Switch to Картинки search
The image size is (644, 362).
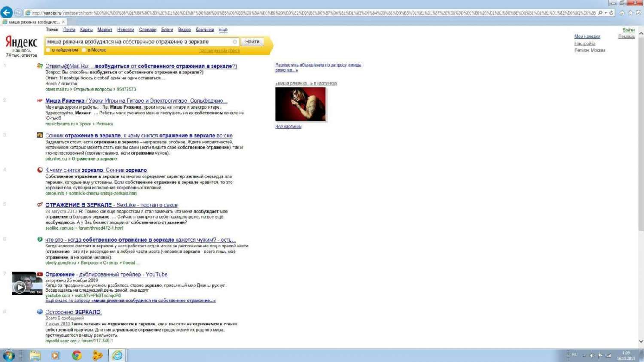[205, 30]
